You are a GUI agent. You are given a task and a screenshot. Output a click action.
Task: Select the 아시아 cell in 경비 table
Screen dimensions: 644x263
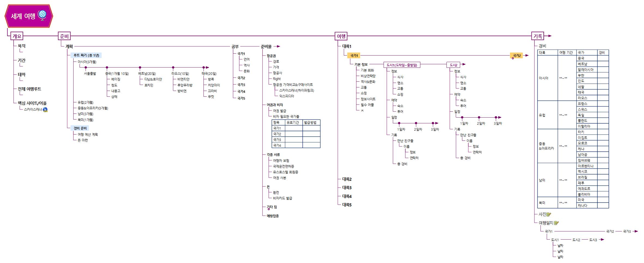pyautogui.click(x=543, y=78)
